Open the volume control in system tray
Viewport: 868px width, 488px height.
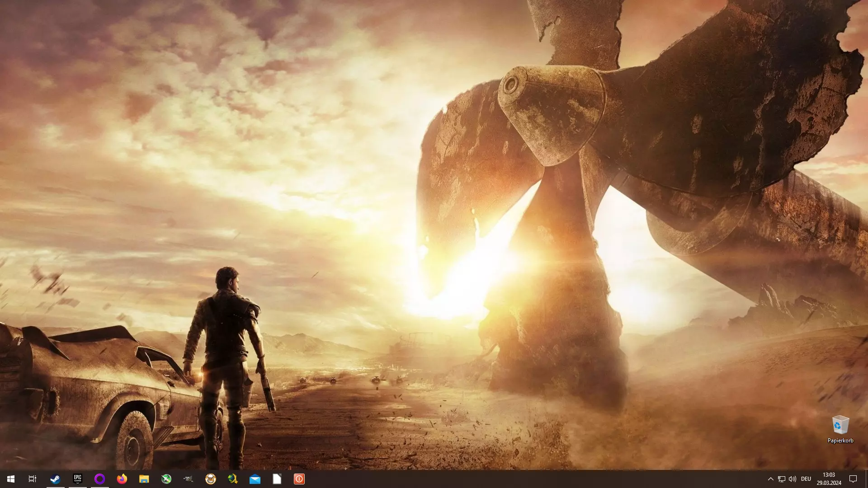pyautogui.click(x=793, y=479)
